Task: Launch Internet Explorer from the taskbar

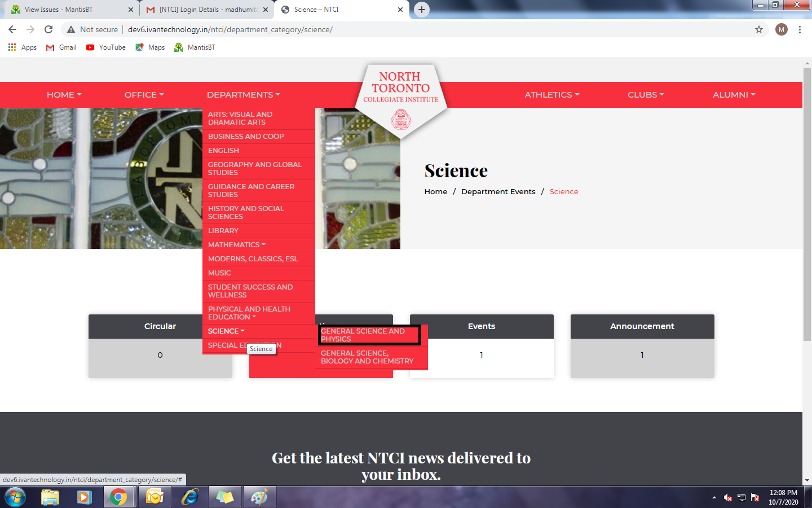Action: 190,497
